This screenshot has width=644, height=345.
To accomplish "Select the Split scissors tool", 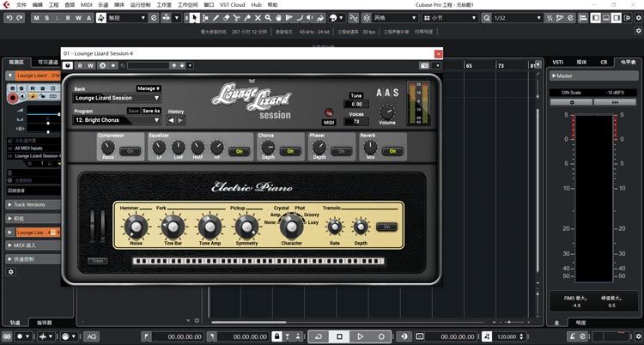I will (237, 18).
